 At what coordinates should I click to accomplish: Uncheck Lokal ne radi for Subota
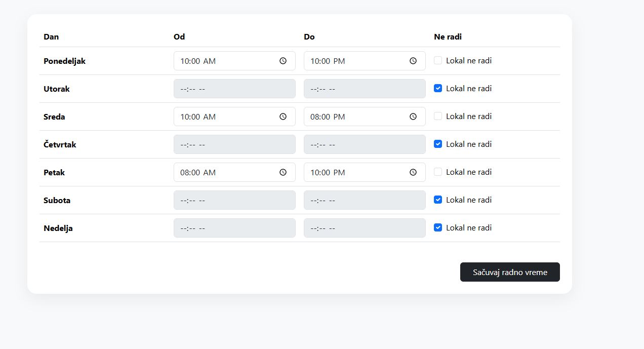coord(438,200)
